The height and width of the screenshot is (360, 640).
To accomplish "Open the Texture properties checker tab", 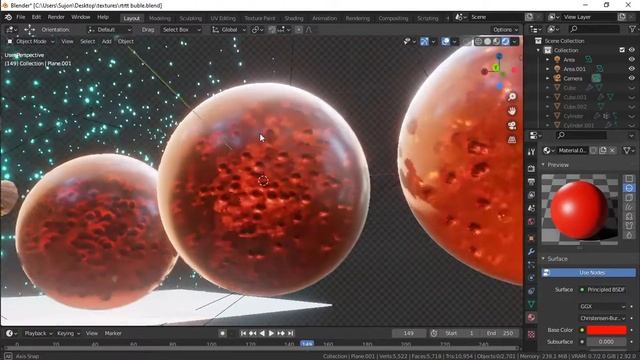I will [531, 334].
